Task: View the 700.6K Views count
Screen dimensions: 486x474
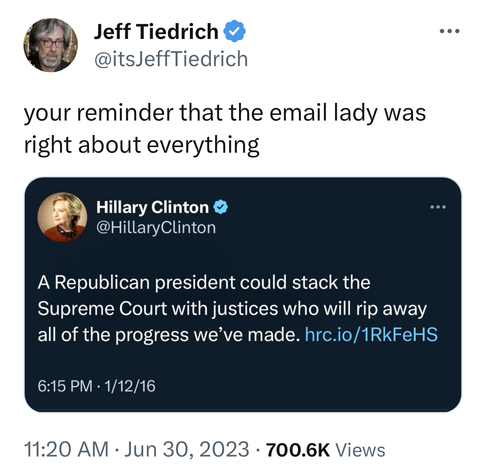Action: point(325,450)
